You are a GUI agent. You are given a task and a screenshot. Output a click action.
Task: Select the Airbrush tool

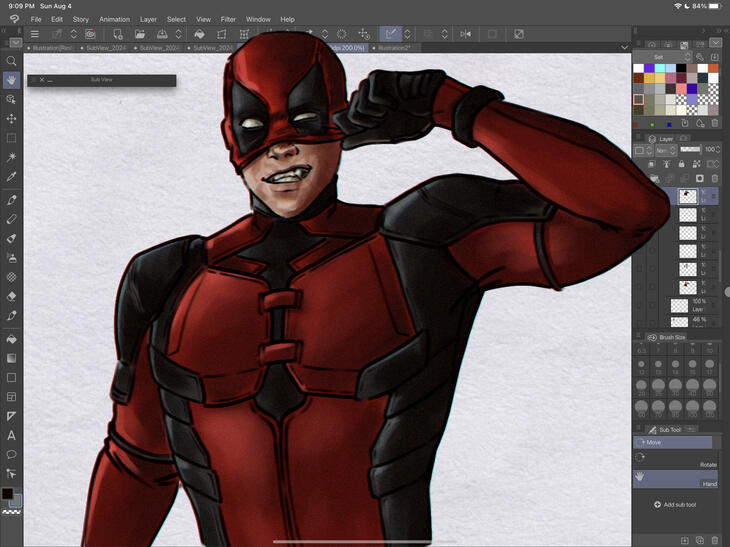tap(11, 257)
